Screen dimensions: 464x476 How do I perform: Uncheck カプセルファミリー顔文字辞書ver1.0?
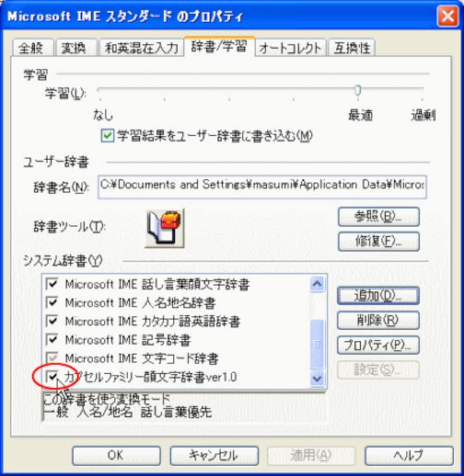click(x=52, y=377)
